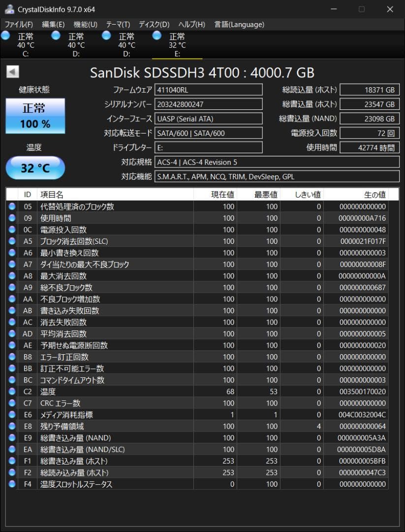Click status icon for 代替処理済のブロック数 row
The width and height of the screenshot is (405, 532).
[12, 206]
